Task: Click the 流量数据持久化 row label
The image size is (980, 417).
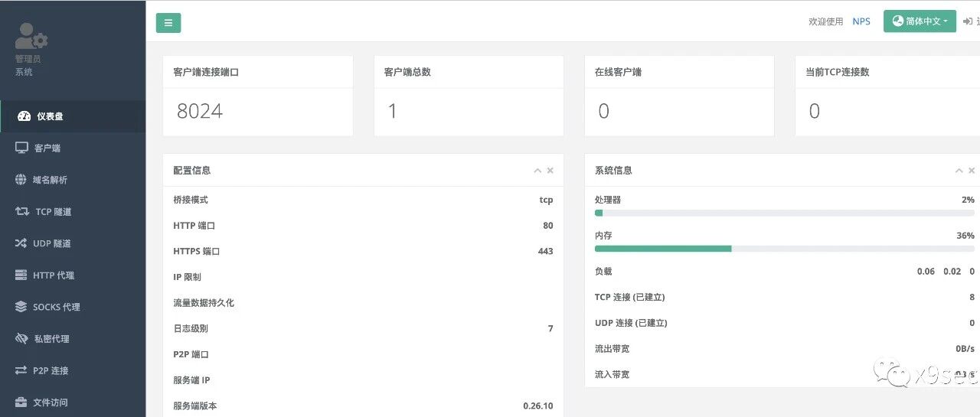Action: coord(204,303)
